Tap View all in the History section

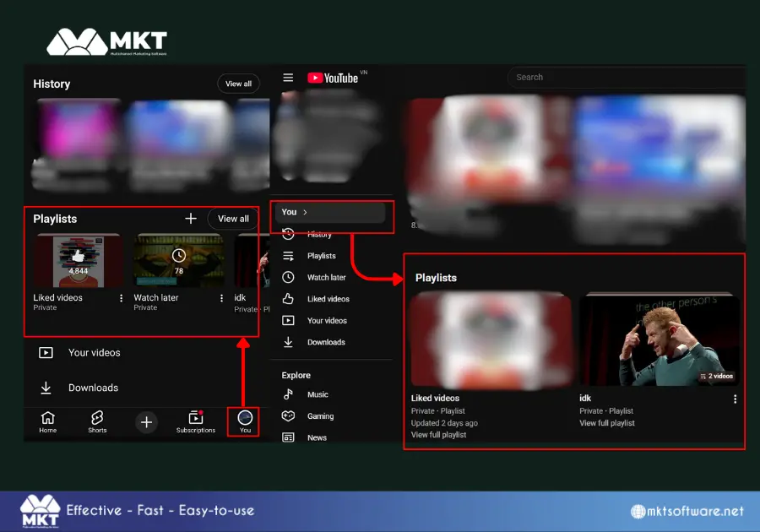click(238, 84)
